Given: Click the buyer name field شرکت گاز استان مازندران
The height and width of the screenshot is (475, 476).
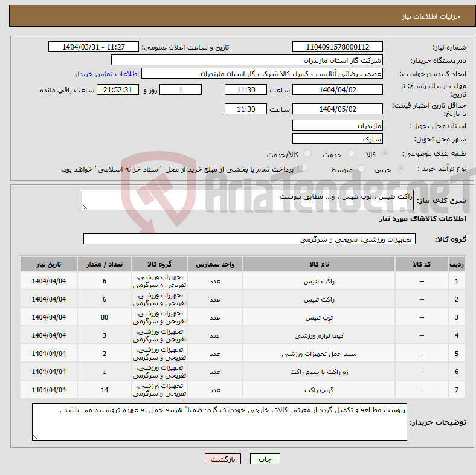Looking at the screenshot, I should point(247,60).
